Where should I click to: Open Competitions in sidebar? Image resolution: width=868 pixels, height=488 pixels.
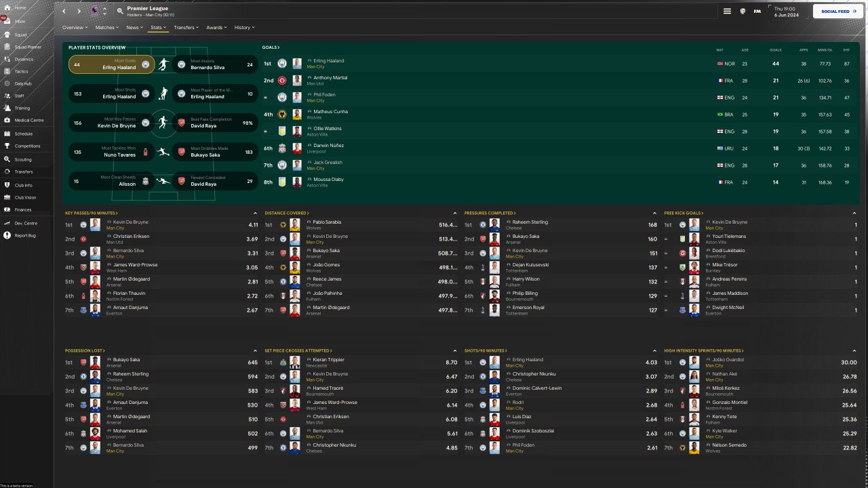point(27,146)
